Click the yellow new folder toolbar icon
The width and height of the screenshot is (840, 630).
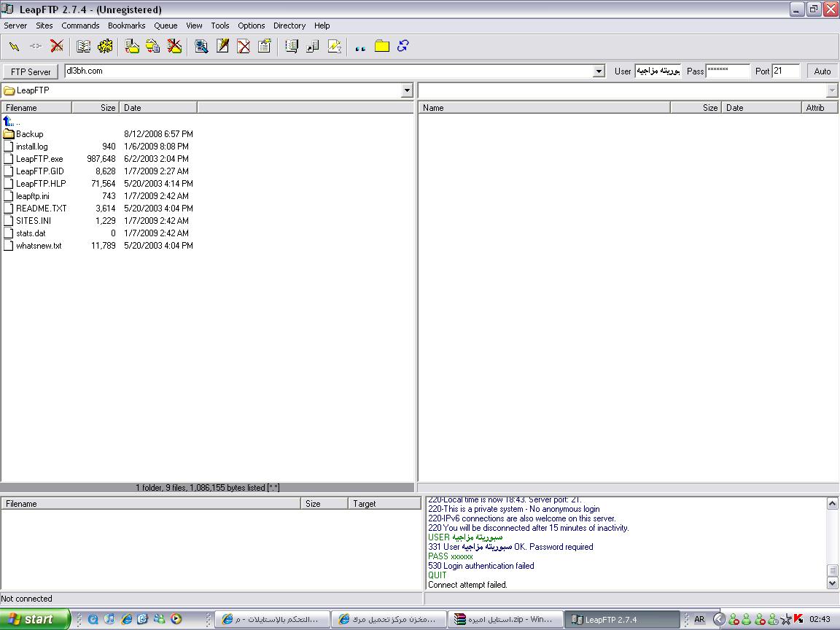pyautogui.click(x=382, y=47)
